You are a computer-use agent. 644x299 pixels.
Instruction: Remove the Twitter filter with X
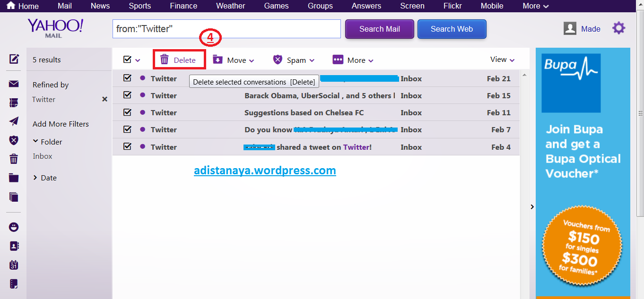point(105,99)
